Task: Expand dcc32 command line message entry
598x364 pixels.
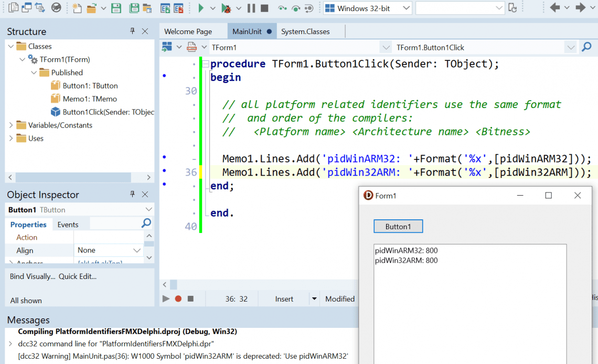Action: point(10,344)
